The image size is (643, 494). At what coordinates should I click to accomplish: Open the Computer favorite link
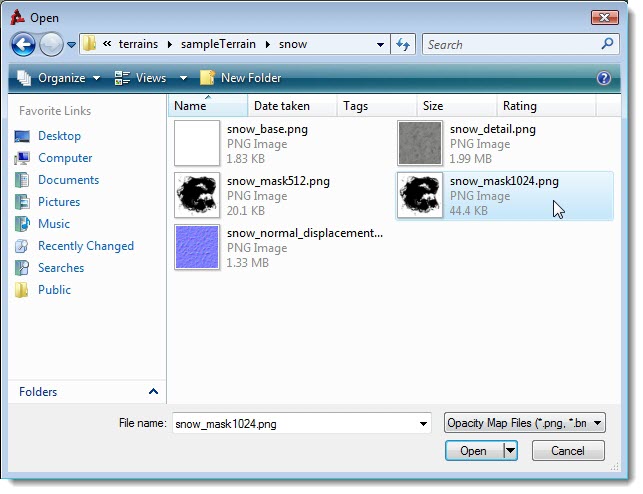click(x=65, y=158)
